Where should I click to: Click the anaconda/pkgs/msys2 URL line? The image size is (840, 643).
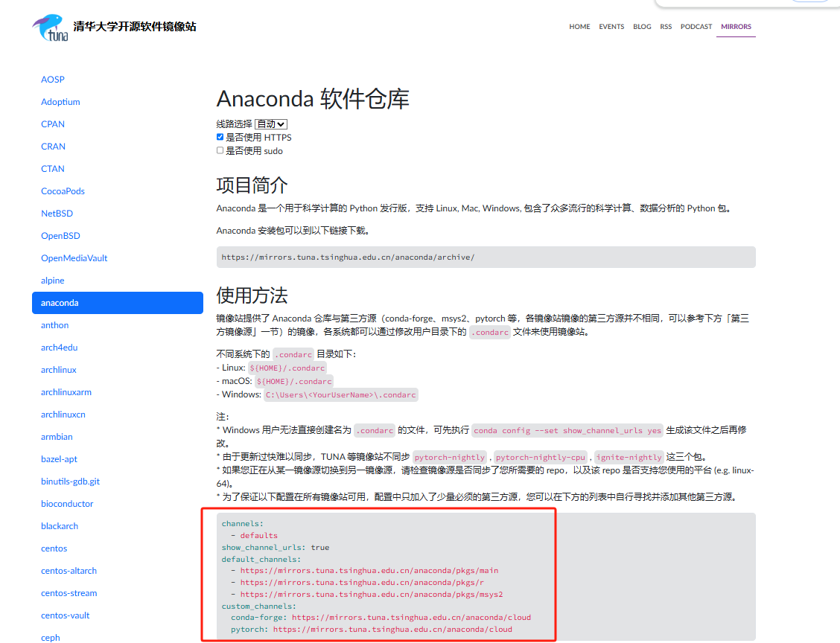(372, 595)
